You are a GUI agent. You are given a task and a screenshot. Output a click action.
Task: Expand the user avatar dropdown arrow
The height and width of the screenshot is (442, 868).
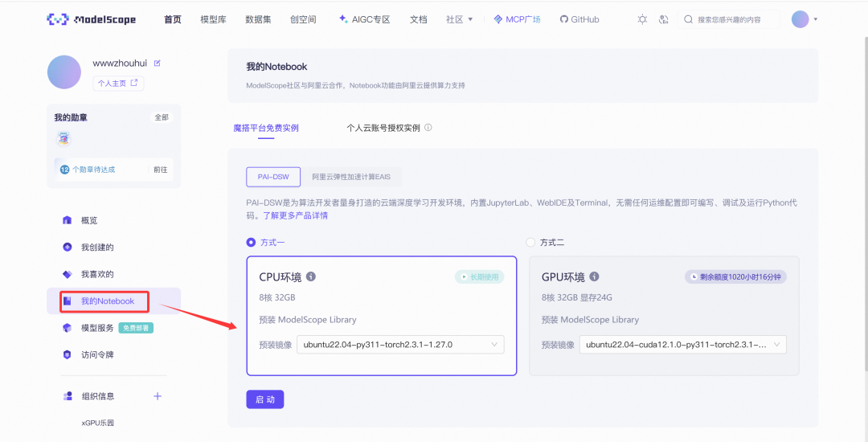pyautogui.click(x=816, y=19)
